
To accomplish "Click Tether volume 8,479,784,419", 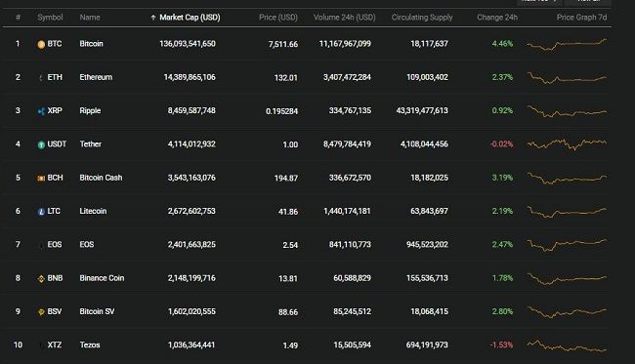I will click(347, 144).
